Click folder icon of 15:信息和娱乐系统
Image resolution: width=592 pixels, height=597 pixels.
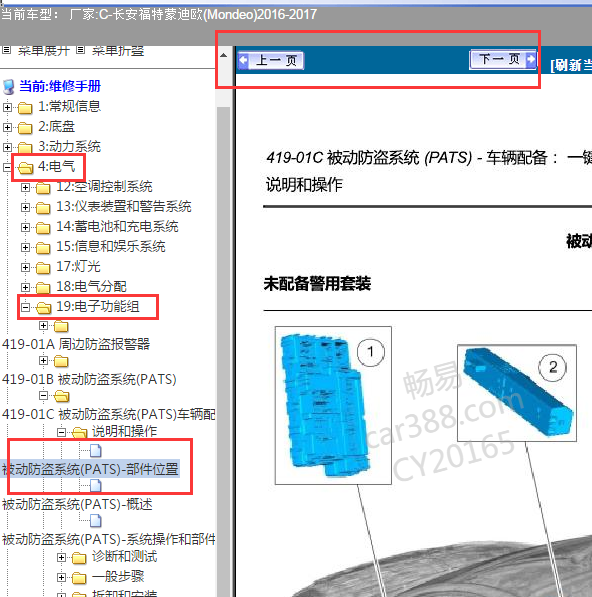click(43, 248)
